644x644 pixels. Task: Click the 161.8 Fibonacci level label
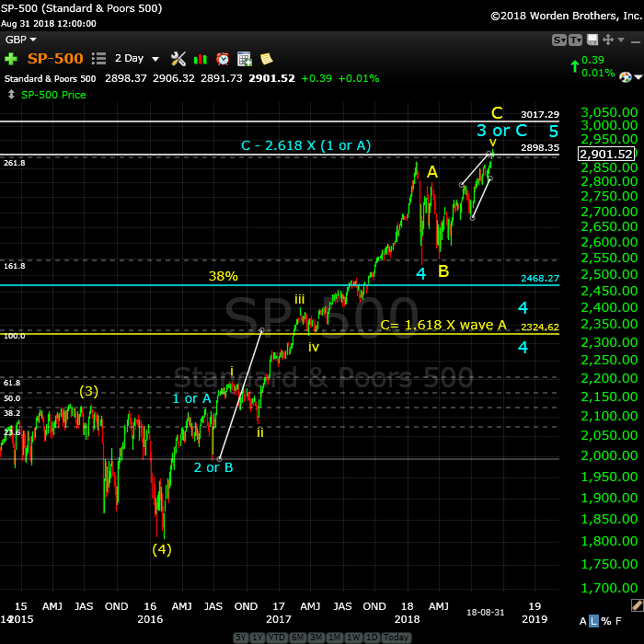point(15,266)
